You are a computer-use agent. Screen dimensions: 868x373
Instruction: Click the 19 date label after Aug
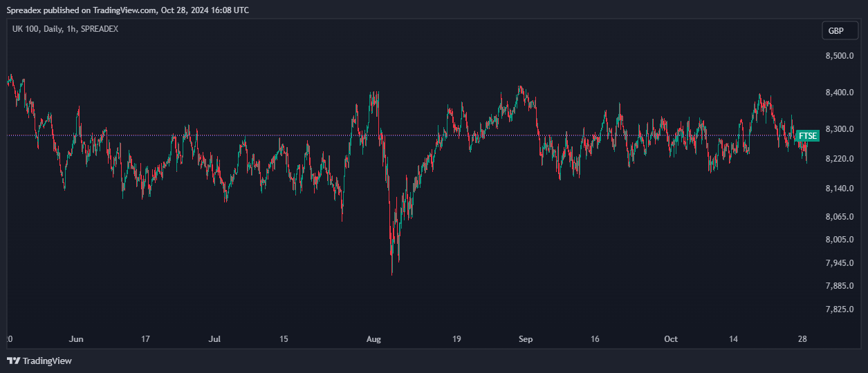tap(456, 339)
